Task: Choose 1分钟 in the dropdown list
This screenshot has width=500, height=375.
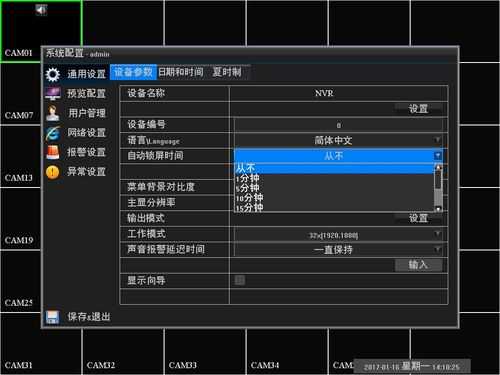Action: point(334,178)
